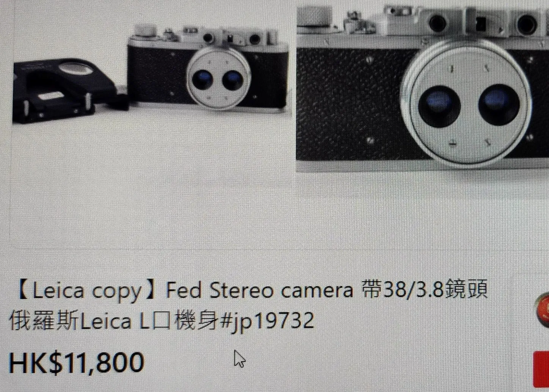The height and width of the screenshot is (392, 549).
Task: Click the HK$11,800 price
Action: pos(77,362)
